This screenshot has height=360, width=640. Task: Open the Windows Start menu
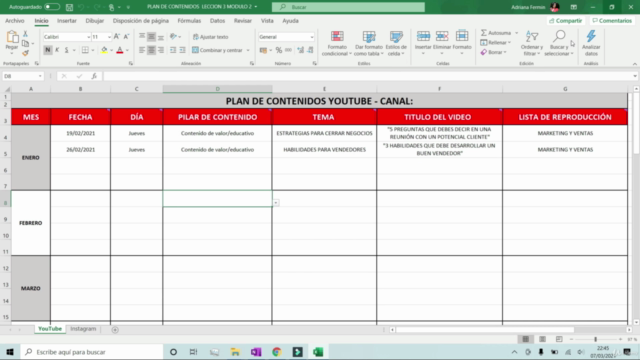pyautogui.click(x=10, y=352)
